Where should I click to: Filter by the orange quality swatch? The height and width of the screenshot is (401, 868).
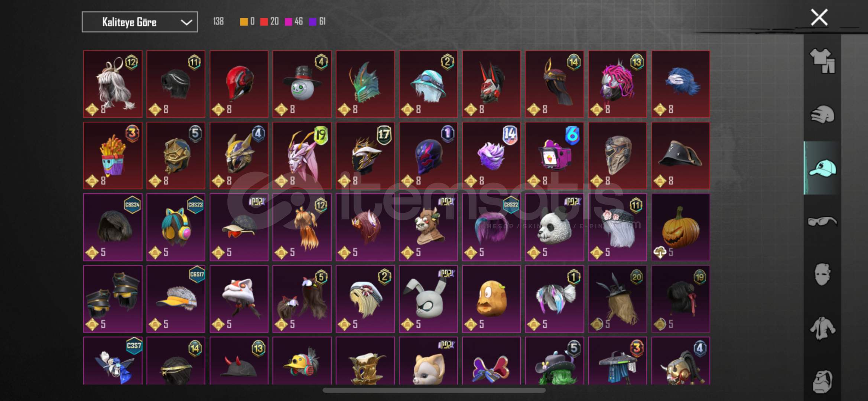click(x=244, y=22)
